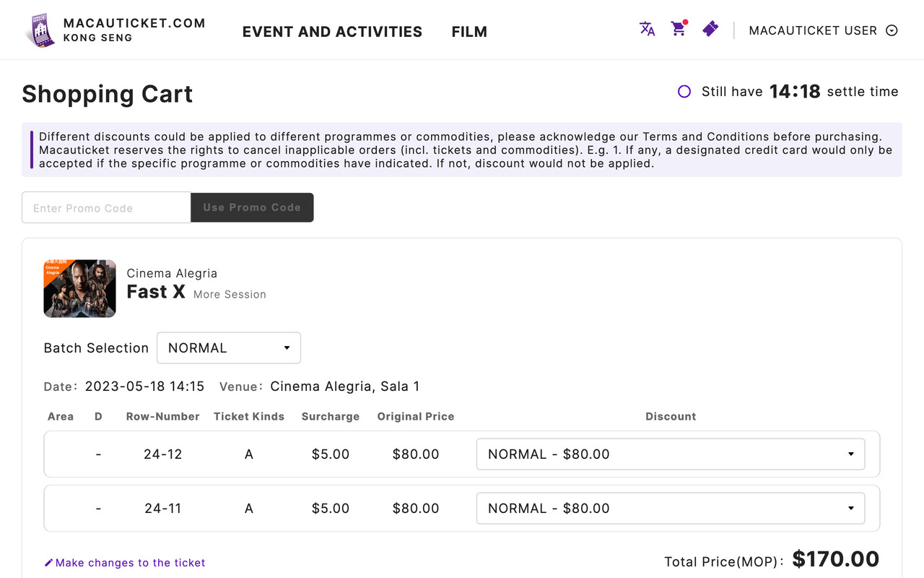Click the Discount column header

671,417
